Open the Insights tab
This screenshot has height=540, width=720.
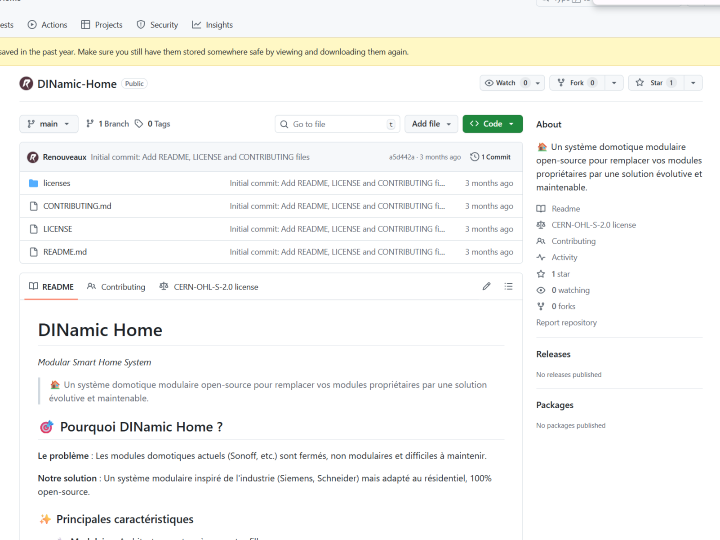[x=212, y=25]
